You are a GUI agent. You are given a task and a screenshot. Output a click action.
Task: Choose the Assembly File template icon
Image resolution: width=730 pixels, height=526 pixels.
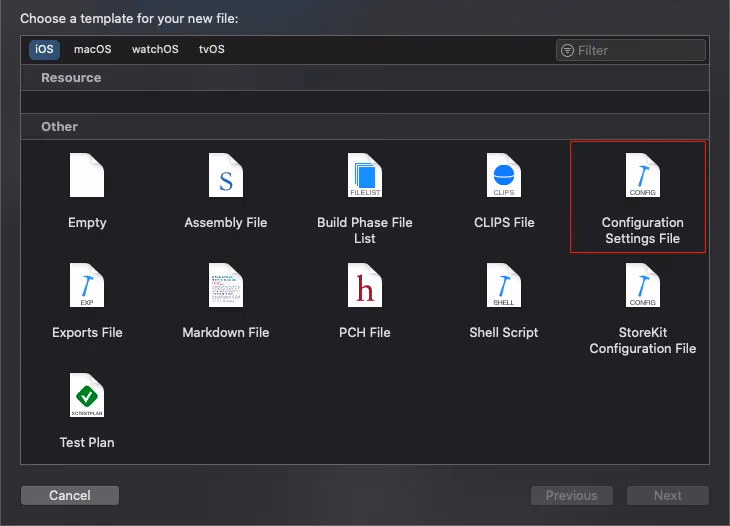pyautogui.click(x=226, y=176)
